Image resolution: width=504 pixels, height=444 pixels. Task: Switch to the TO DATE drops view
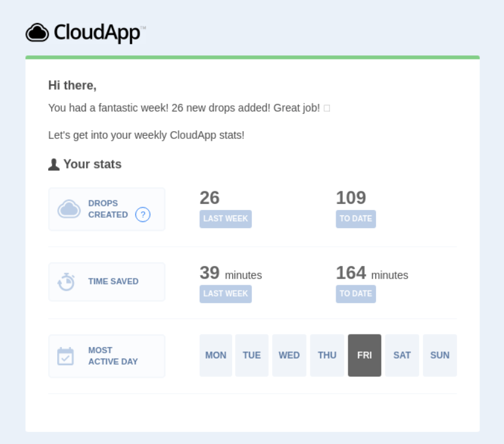point(355,219)
